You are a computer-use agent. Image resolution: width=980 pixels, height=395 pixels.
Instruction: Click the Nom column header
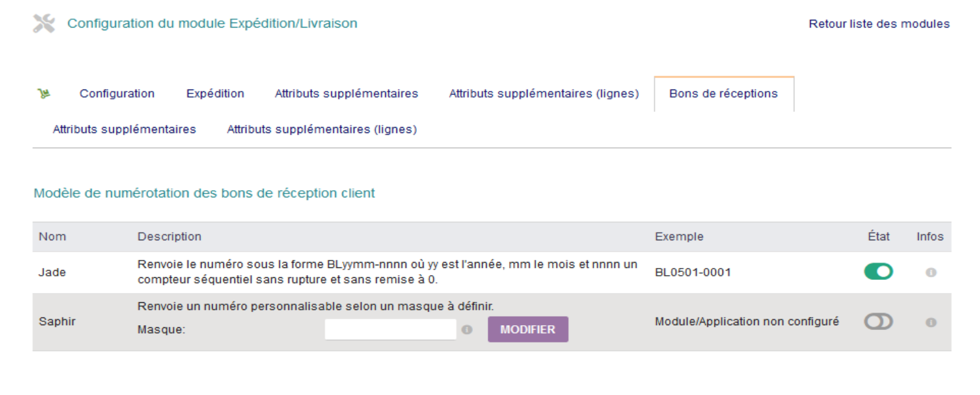tap(53, 236)
